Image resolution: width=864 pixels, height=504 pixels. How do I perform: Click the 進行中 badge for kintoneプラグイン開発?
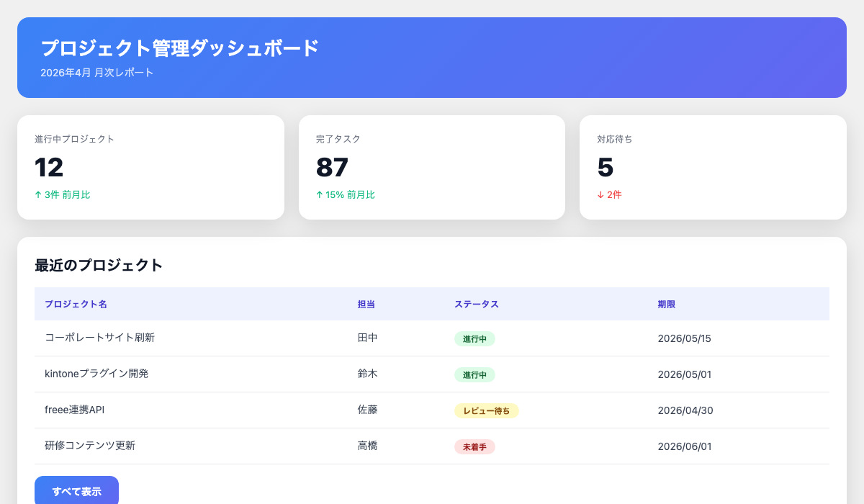pos(474,374)
